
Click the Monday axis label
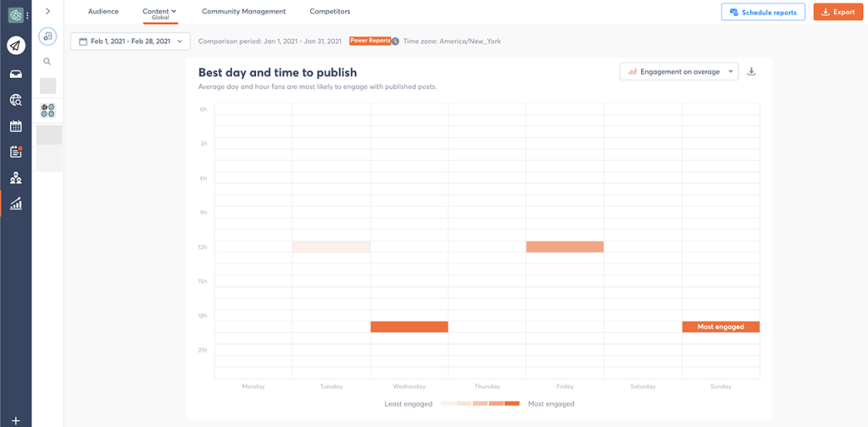(x=253, y=386)
